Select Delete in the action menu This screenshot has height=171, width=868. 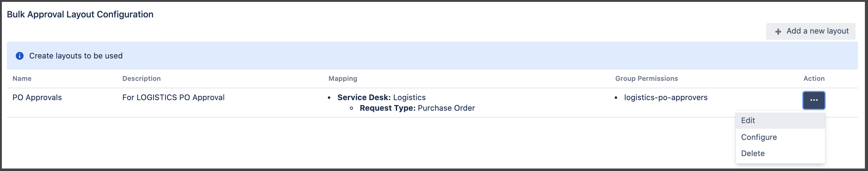point(753,153)
